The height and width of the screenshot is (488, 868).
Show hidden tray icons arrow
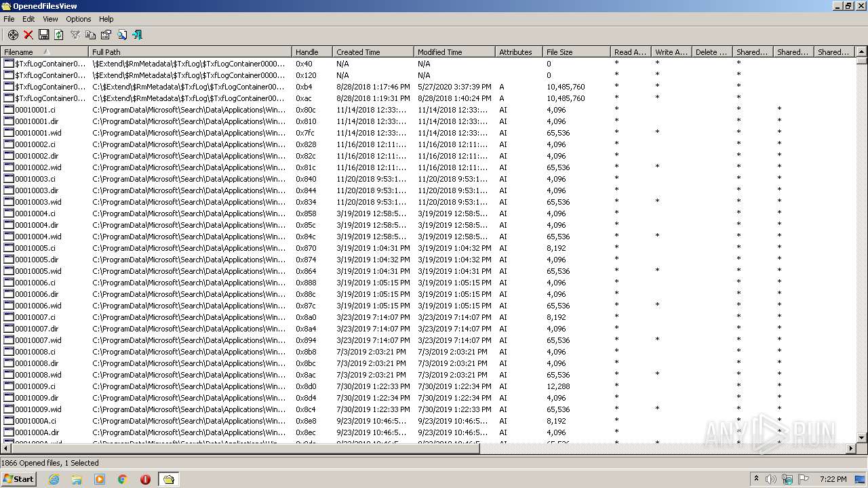click(x=756, y=479)
